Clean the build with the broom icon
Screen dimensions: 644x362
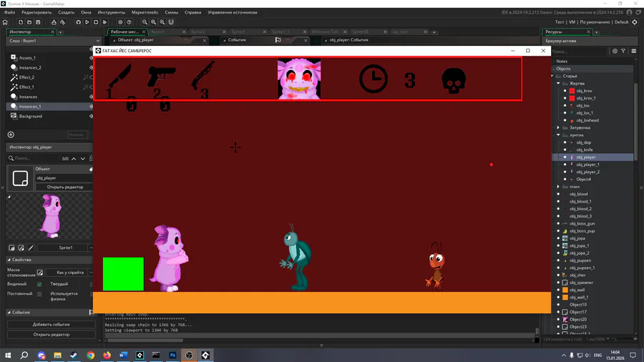(x=104, y=22)
